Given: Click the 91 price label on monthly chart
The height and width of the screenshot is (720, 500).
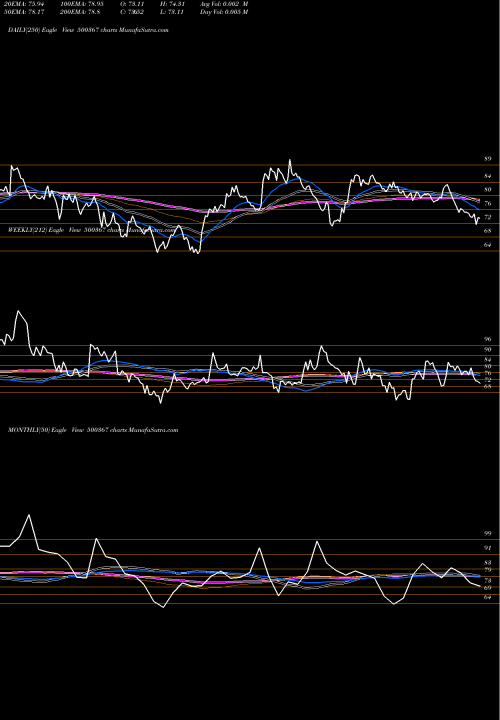Looking at the screenshot, I should [x=487, y=548].
